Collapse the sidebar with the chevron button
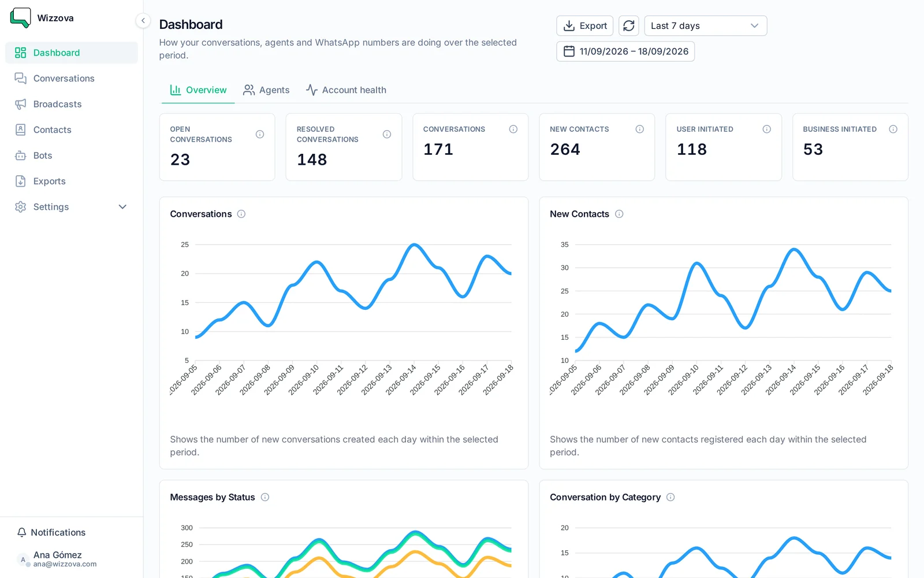The height and width of the screenshot is (578, 924). coord(143,21)
